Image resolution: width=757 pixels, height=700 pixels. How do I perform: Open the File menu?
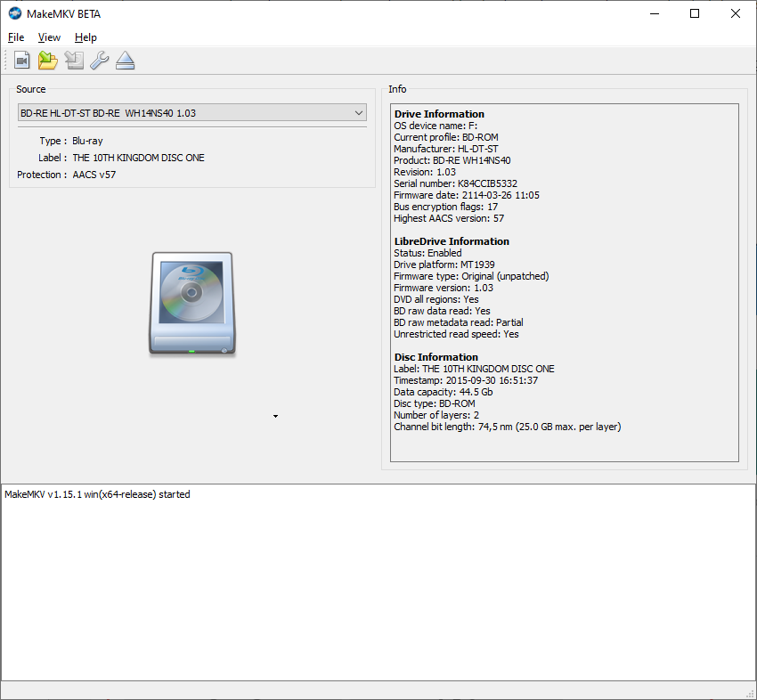point(16,37)
